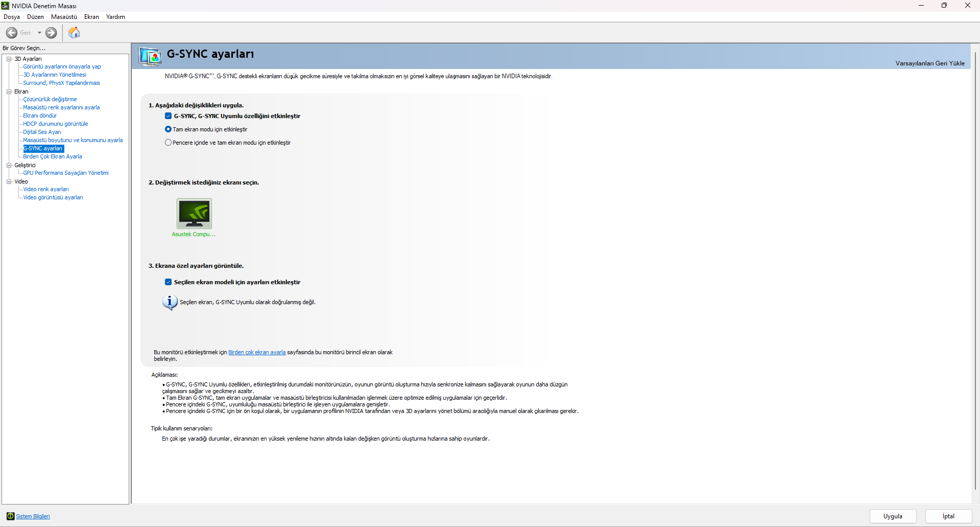Open the Birden çok ekran ayarla hyperlink
Screen dimensions: 980x527
click(257, 352)
